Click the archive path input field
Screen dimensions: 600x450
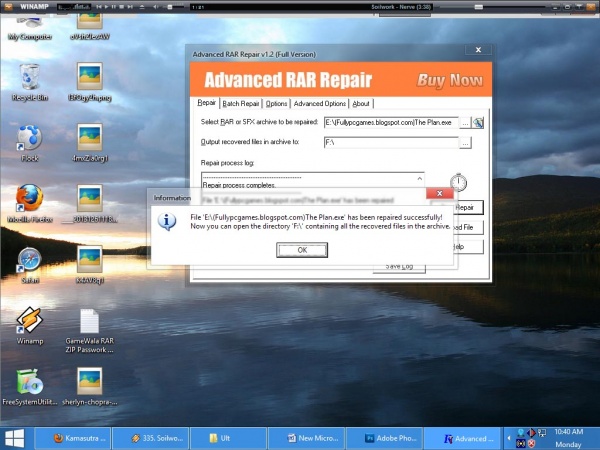pyautogui.click(x=391, y=122)
